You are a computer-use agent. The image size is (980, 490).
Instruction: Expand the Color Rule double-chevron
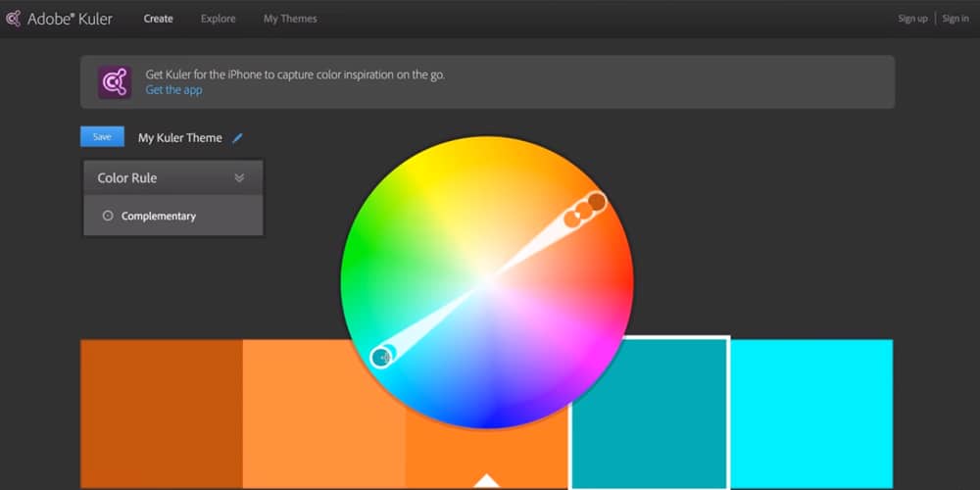(x=239, y=178)
